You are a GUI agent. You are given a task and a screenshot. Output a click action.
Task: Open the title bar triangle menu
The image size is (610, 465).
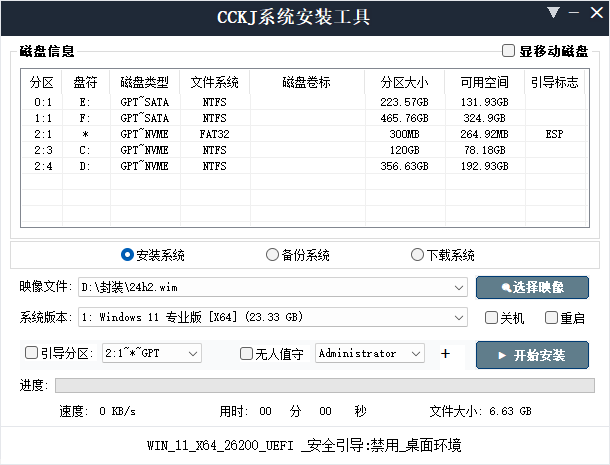[x=553, y=14]
